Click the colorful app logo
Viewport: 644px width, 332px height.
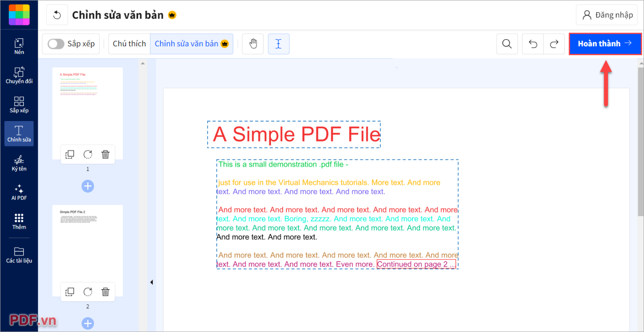click(x=19, y=15)
